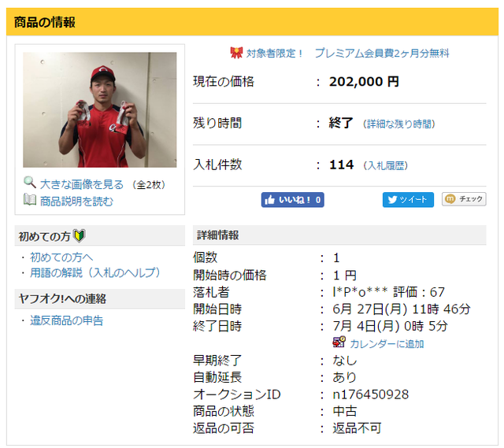Click the チェック share button
Viewport: 504px width, 448px height.
point(464,199)
